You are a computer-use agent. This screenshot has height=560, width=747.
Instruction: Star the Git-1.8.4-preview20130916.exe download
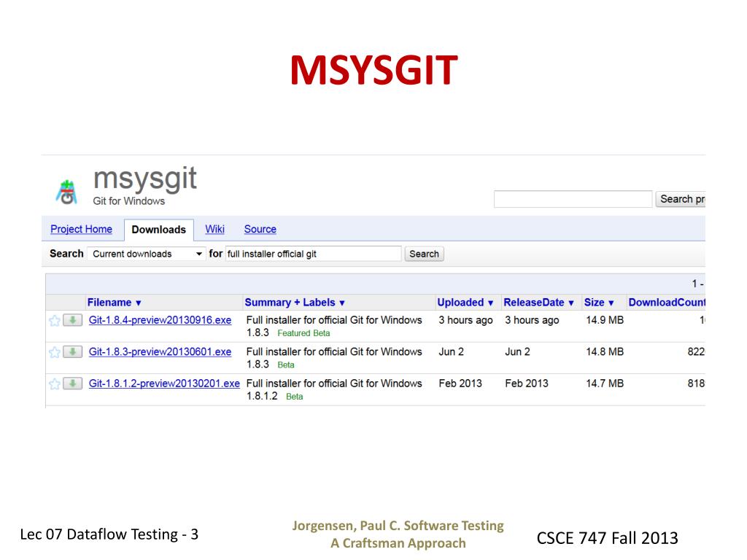(54, 321)
